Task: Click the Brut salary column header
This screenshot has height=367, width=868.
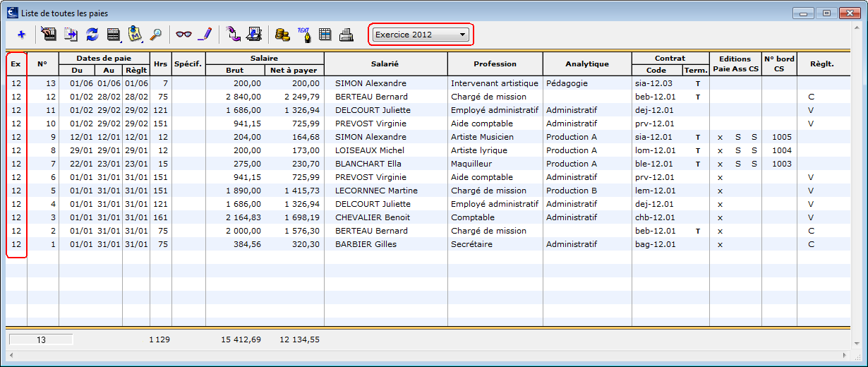Action: [235, 71]
